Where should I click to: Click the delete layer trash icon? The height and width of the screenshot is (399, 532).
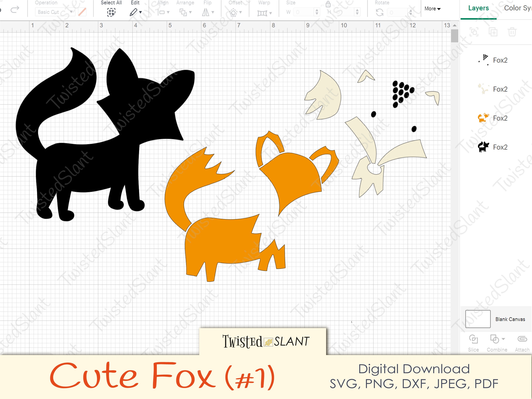(512, 32)
